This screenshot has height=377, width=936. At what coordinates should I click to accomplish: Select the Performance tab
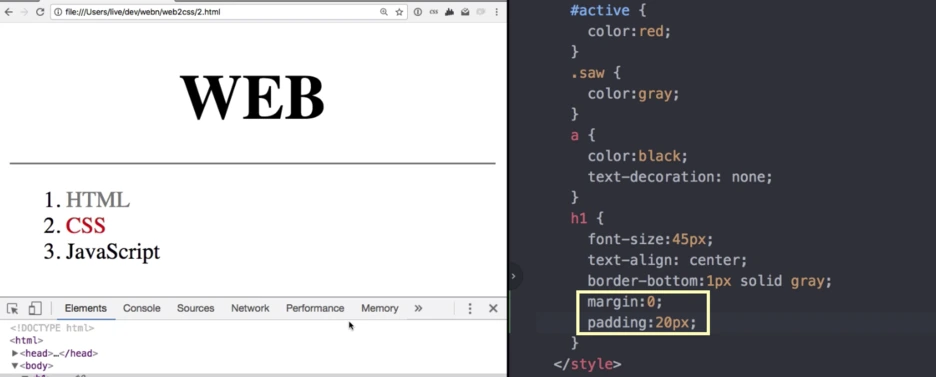click(315, 308)
